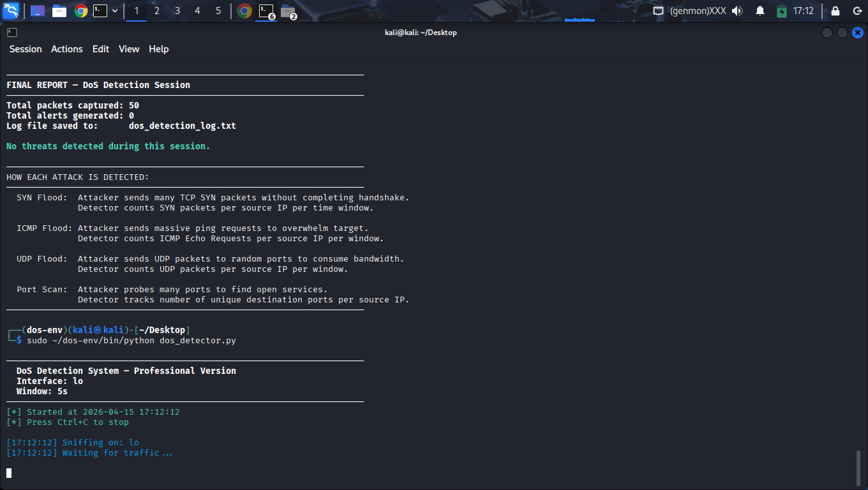The width and height of the screenshot is (868, 490).
Task: Switch to workspace 3
Action: 177,11
